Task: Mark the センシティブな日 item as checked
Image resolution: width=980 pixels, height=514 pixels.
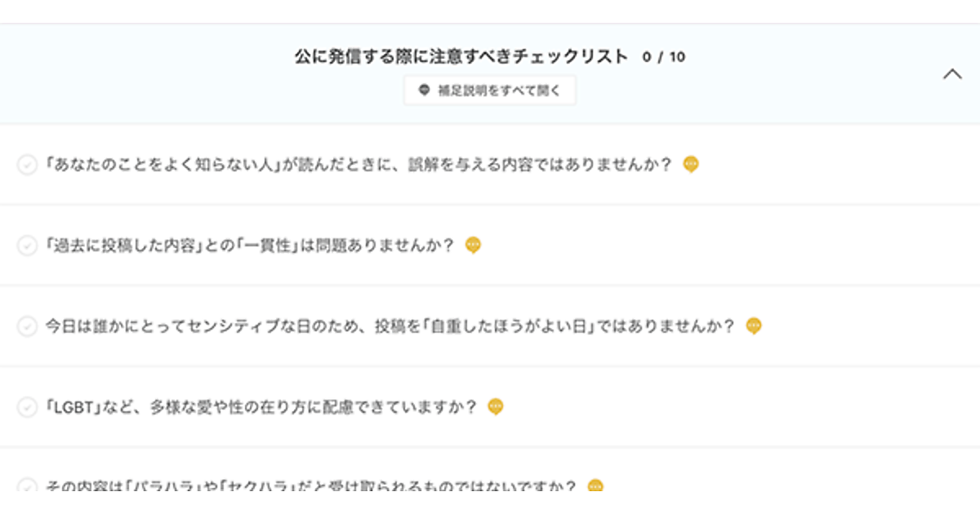Action: pos(27,326)
